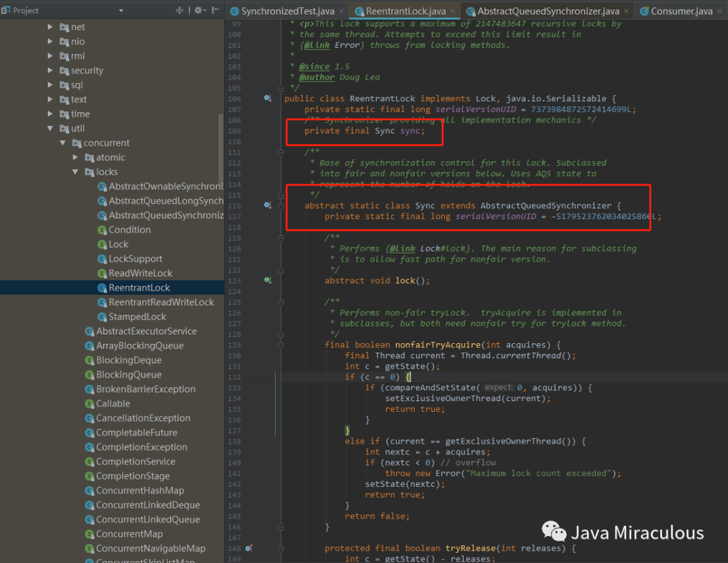Image resolution: width=728 pixels, height=563 pixels.
Task: Open ReentrantReadWriteLock class in tree
Action: tap(156, 302)
